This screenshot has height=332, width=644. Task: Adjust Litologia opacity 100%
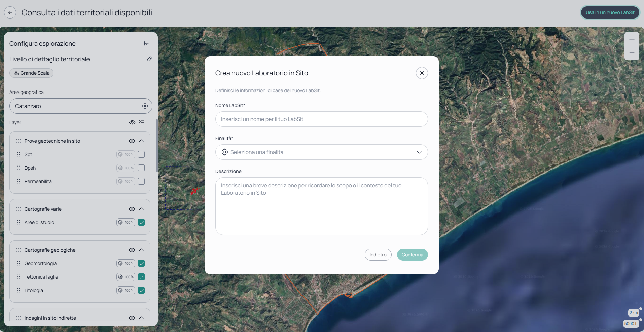(x=126, y=290)
